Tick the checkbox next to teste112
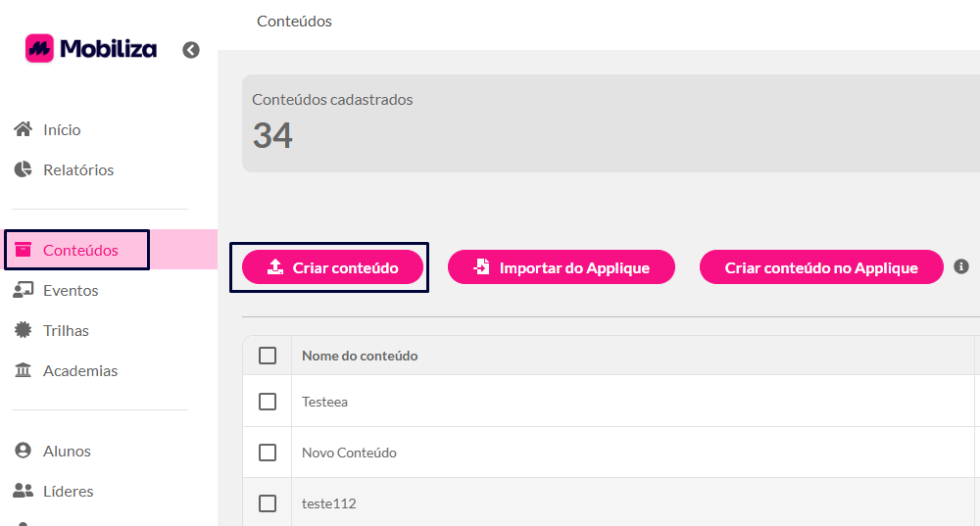Image resolution: width=980 pixels, height=526 pixels. [268, 502]
